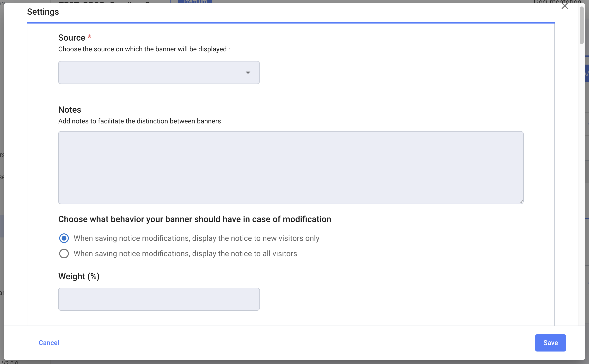589x364 pixels.
Task: Close the Settings dialog with the X icon
Action: point(564,6)
